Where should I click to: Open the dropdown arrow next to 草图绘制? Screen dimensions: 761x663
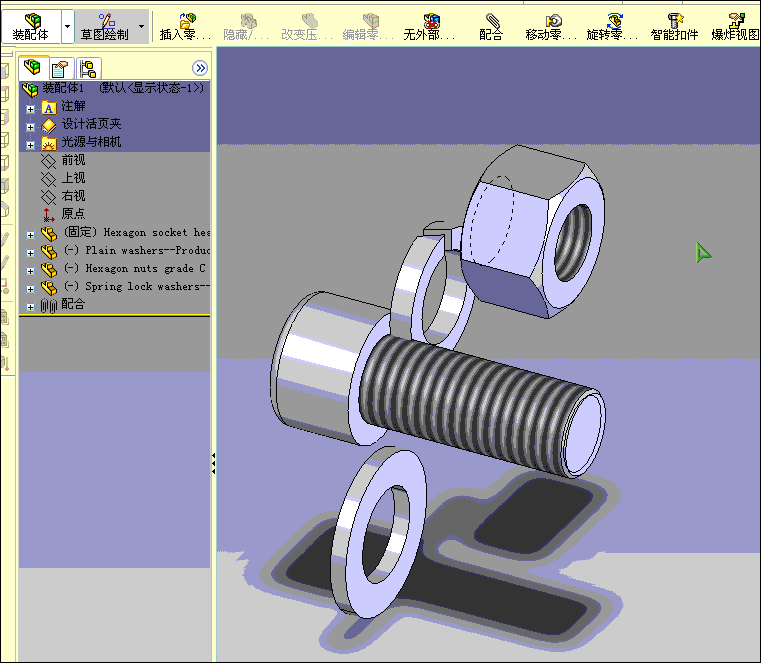142,26
